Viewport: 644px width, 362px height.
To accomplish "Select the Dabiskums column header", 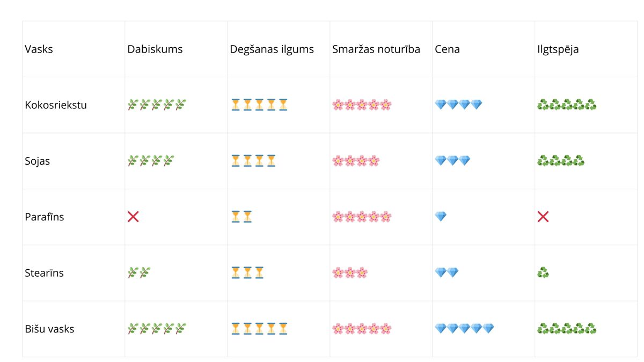I will [x=155, y=49].
